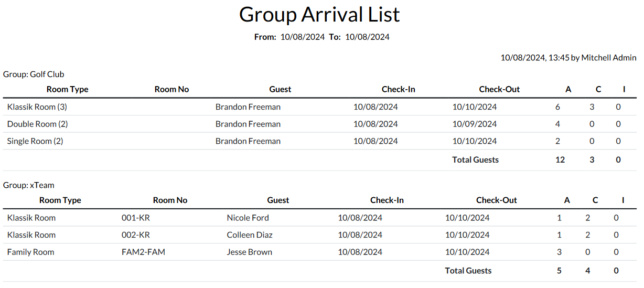Click Guest header in xTeam table

click(x=278, y=200)
